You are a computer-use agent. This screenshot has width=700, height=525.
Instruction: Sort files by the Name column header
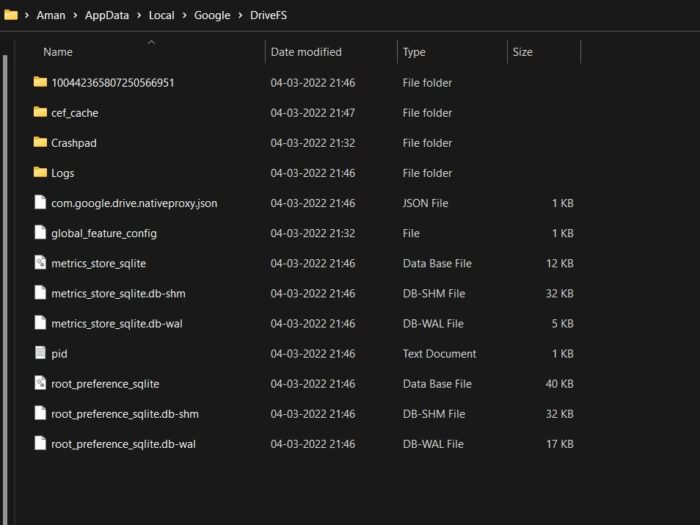[x=58, y=52]
